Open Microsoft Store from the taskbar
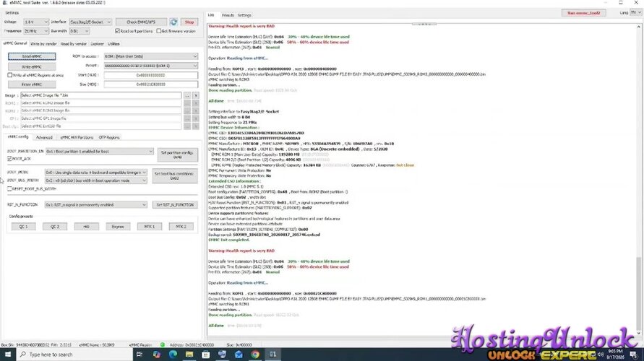This screenshot has height=361, width=644. (205, 355)
